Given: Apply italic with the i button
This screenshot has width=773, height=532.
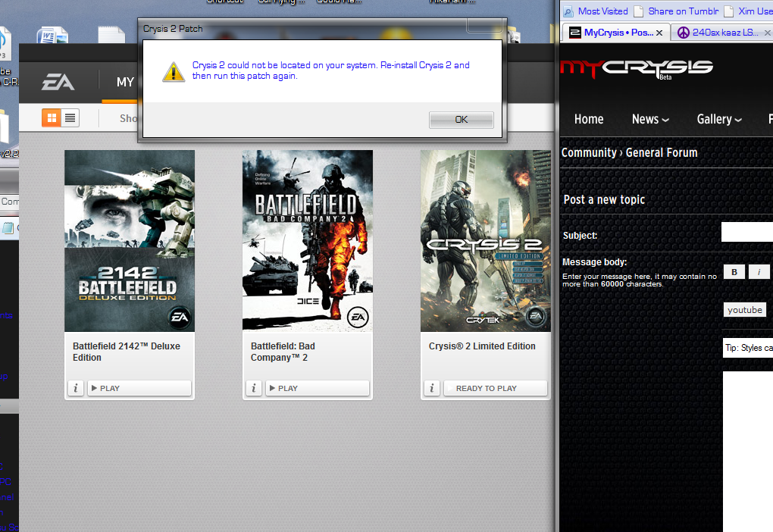Looking at the screenshot, I should click(759, 271).
